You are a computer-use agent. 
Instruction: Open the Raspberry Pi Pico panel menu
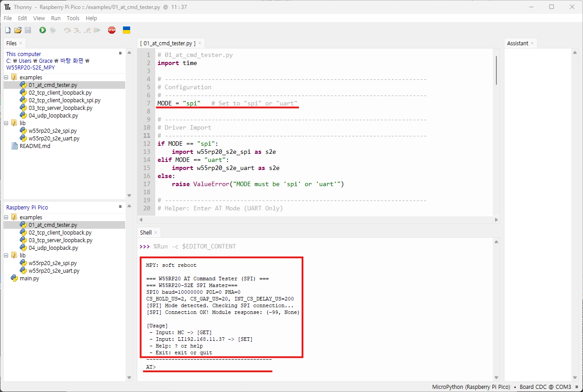(x=120, y=207)
